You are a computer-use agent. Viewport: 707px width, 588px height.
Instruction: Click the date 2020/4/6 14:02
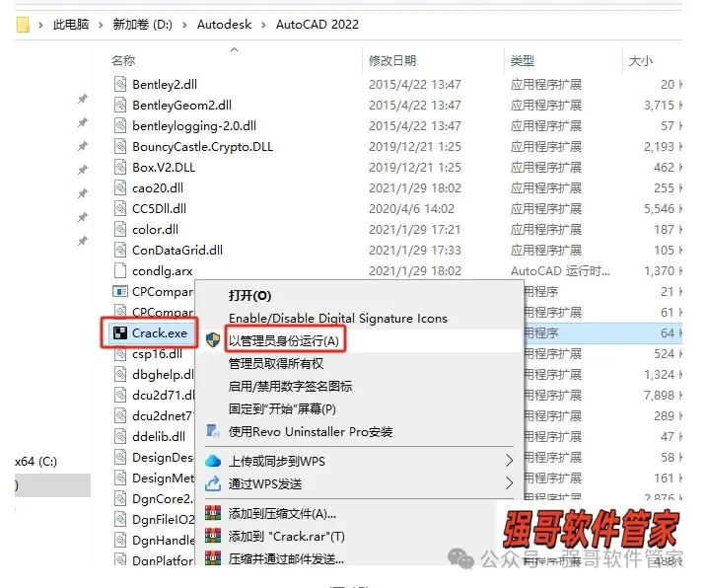[x=411, y=209]
